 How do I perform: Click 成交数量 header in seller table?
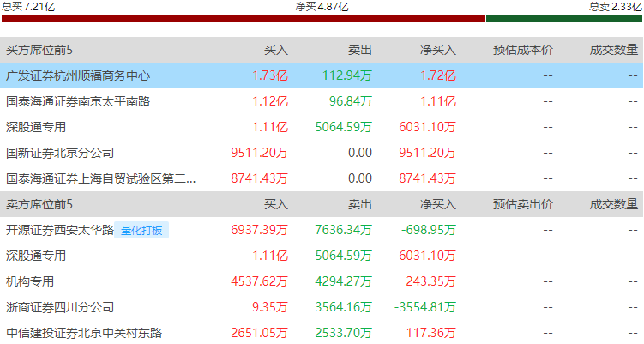point(614,204)
